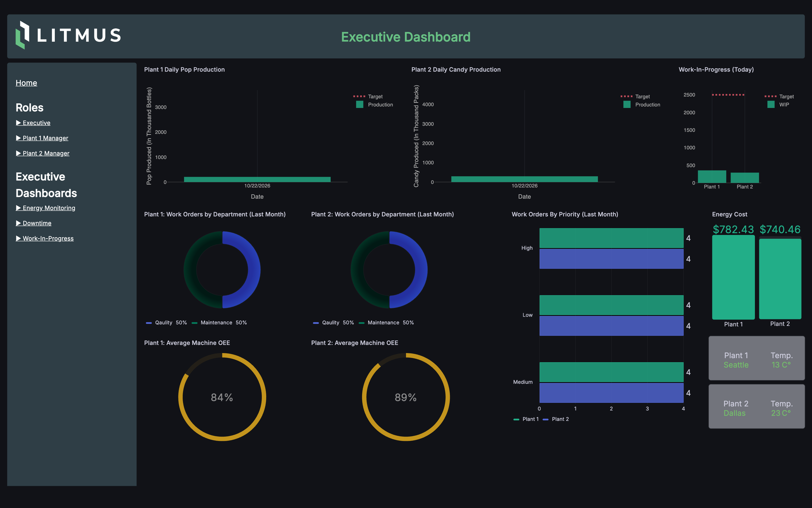Click Plant 2 Candy production bar

pos(525,179)
